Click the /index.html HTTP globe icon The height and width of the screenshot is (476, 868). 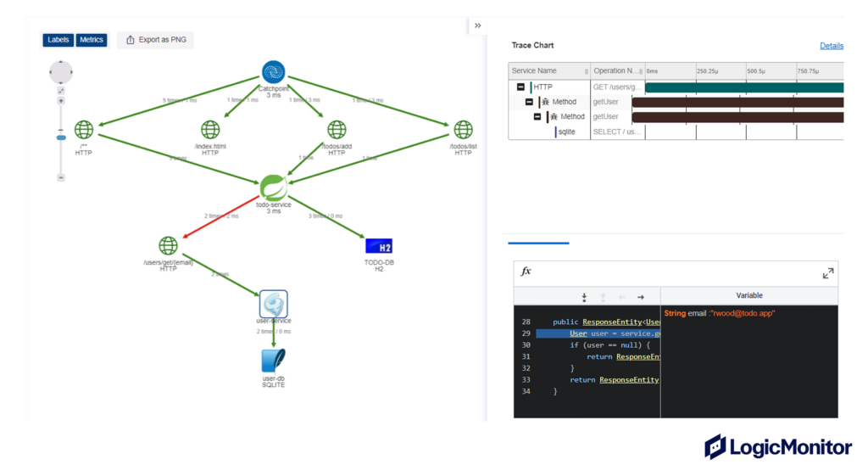click(210, 130)
